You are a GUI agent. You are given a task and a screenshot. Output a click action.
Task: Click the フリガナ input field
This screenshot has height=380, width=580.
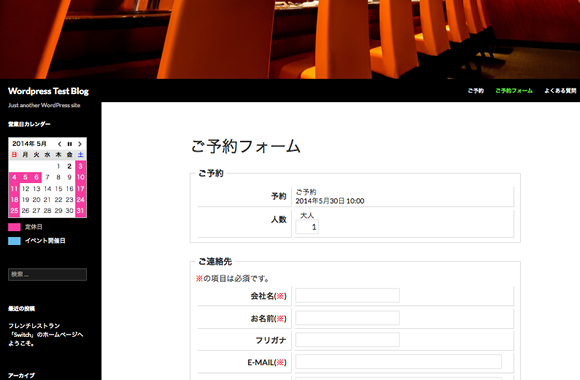(x=347, y=340)
